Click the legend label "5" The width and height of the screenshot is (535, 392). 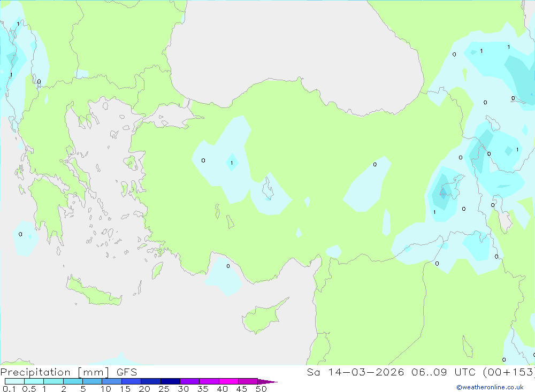coord(83,389)
